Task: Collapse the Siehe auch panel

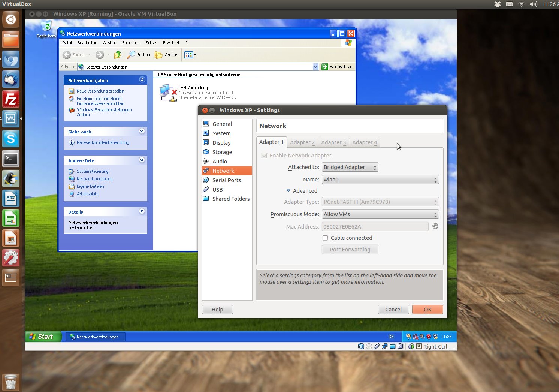Action: (x=142, y=131)
